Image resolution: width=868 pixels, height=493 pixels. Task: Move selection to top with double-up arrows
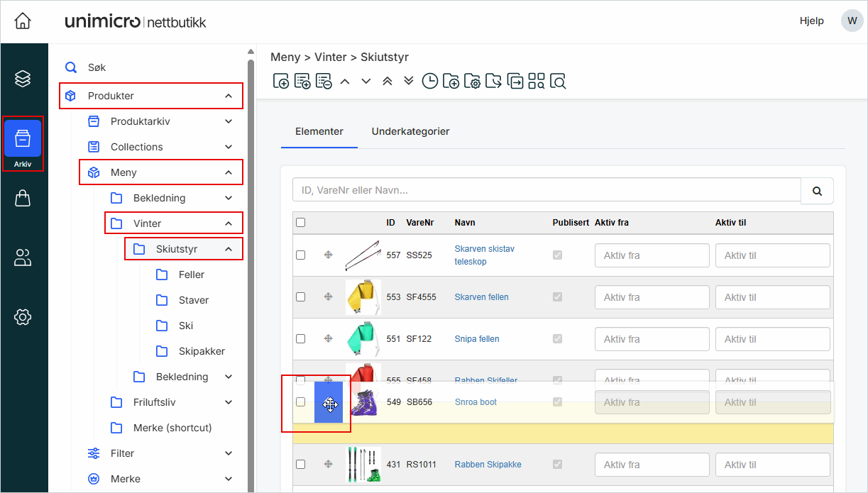(x=387, y=81)
